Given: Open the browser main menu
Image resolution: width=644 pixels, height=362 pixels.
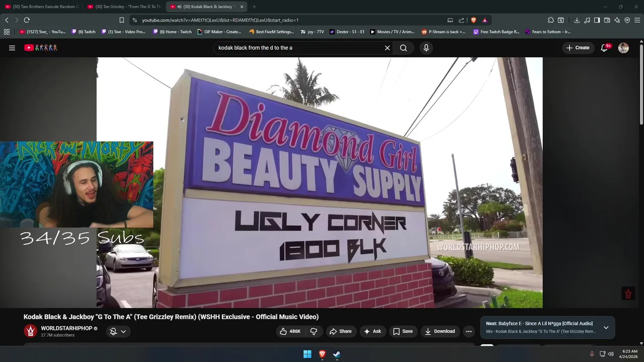Looking at the screenshot, I should (637, 20).
